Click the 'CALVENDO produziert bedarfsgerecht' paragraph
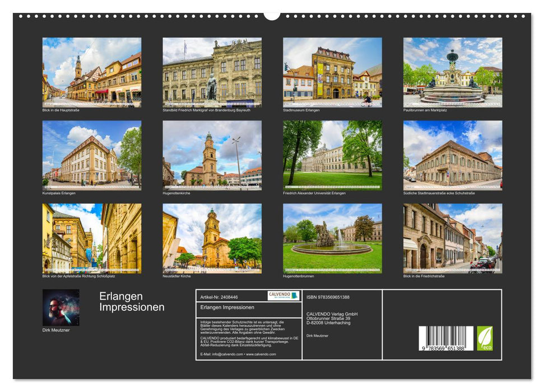 click(x=249, y=342)
